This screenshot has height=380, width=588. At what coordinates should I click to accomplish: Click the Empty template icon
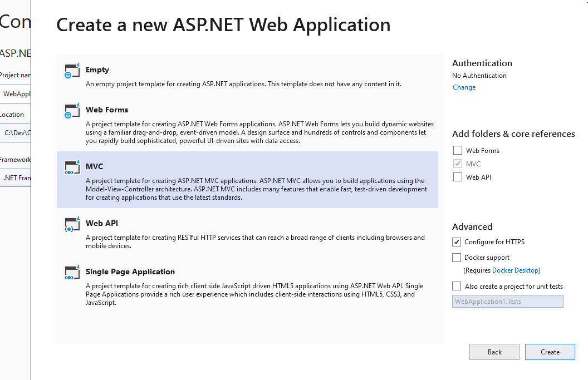72,71
